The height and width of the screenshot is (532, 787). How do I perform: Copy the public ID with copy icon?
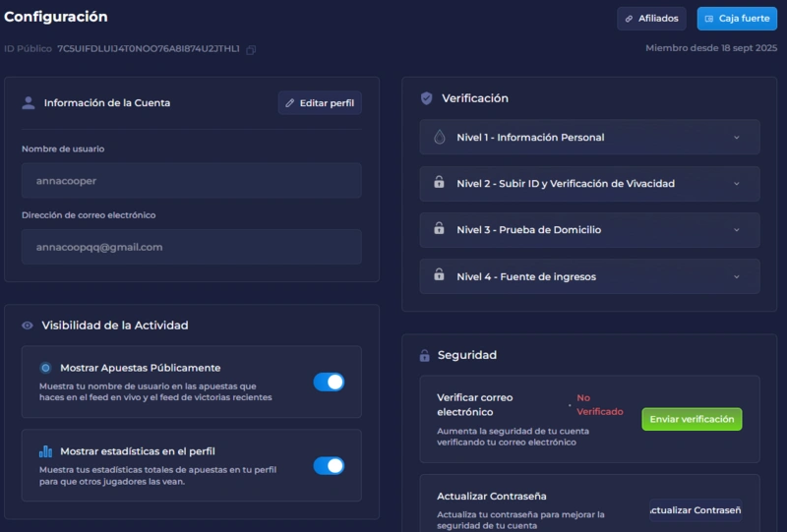(251, 49)
